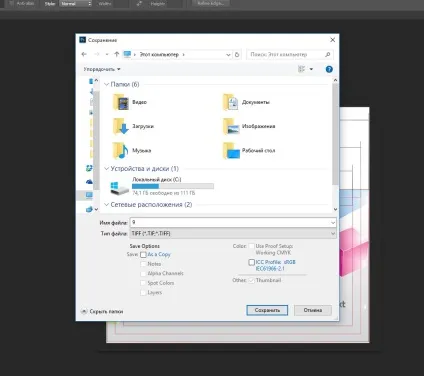Image resolution: width=424 pixels, height=376 pixels.
Task: Click the breadcrumb chevron after Этот компьютер
Action: tap(183, 54)
